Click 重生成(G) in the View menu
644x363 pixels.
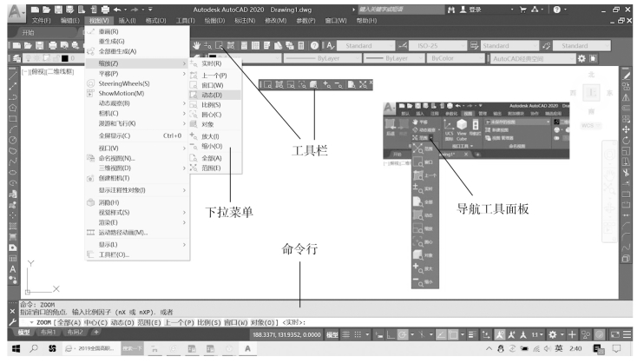click(138, 41)
